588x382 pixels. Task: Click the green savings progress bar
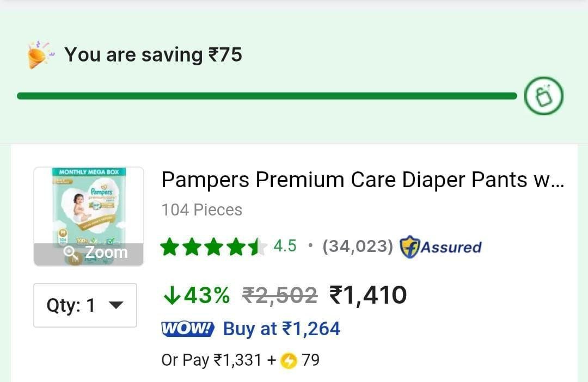pos(267,96)
